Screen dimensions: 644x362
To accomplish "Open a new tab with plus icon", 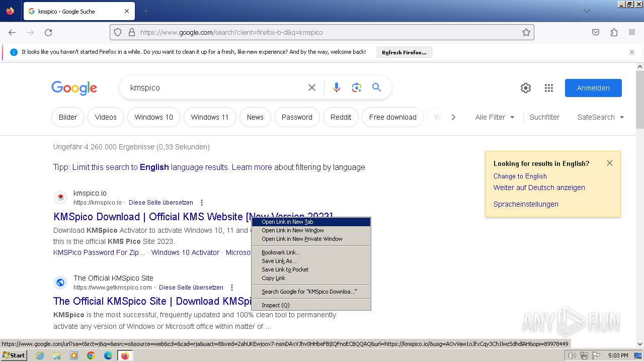I will pos(146,11).
